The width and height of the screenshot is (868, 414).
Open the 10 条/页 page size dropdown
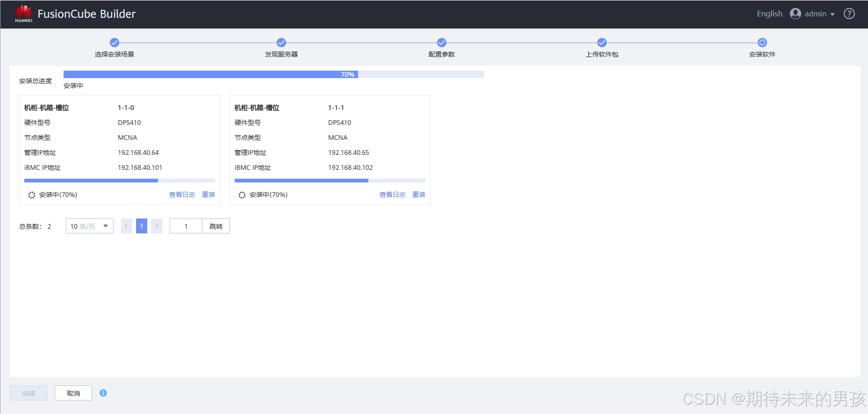coord(90,226)
